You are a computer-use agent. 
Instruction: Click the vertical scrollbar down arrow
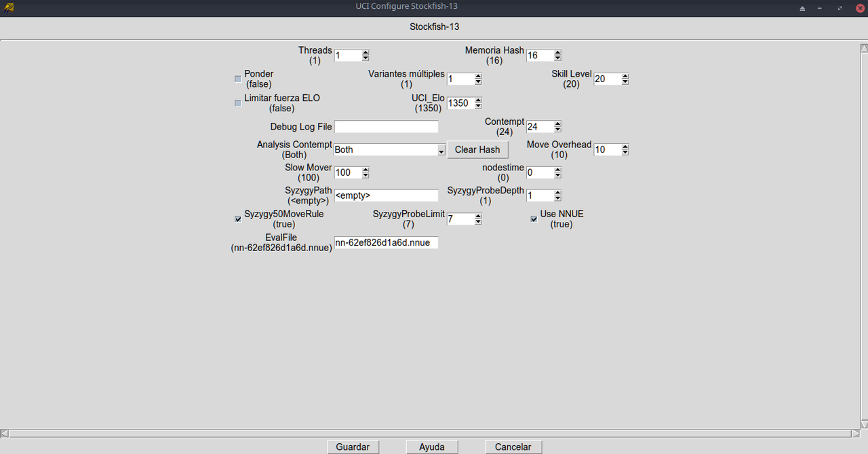[864, 424]
